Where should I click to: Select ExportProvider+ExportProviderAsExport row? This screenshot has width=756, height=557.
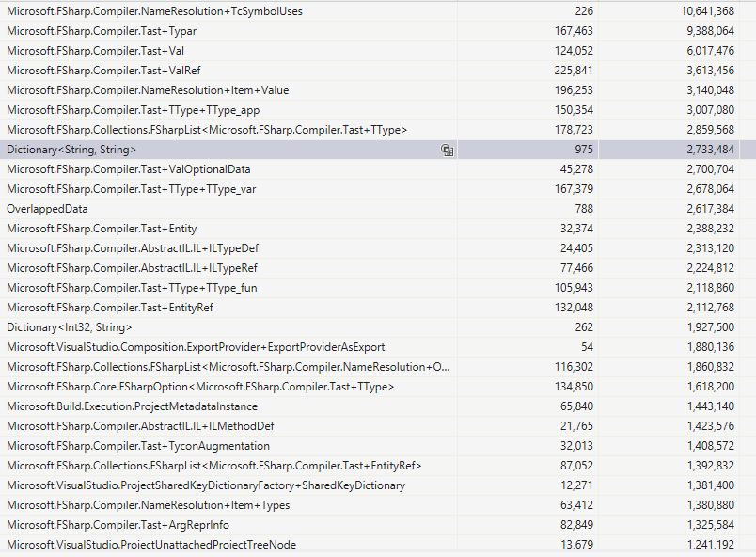tap(378, 347)
